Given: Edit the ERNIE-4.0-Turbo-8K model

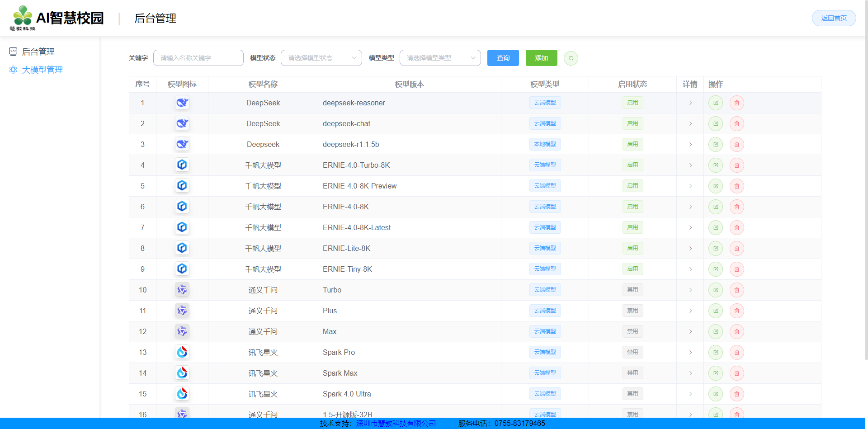Looking at the screenshot, I should click(x=716, y=165).
